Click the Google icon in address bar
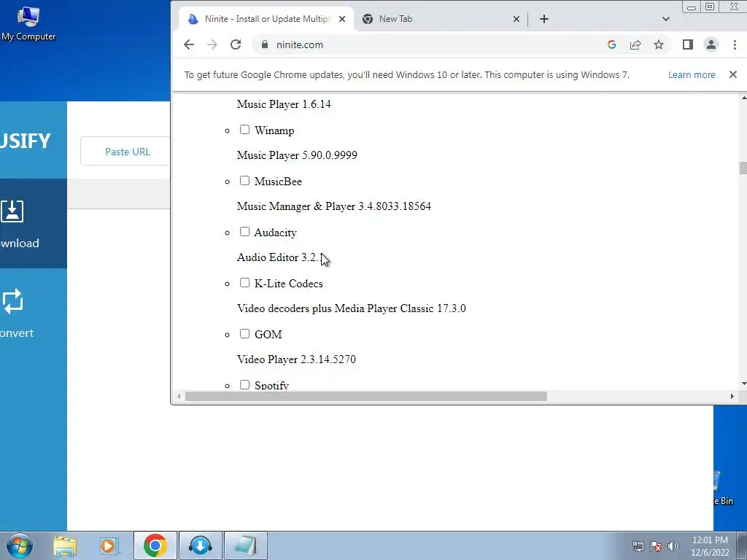The width and height of the screenshot is (747, 560). point(612,44)
